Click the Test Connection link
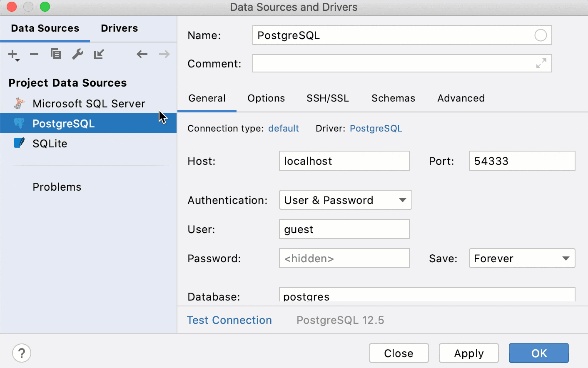This screenshot has height=368, width=588. coord(229,320)
